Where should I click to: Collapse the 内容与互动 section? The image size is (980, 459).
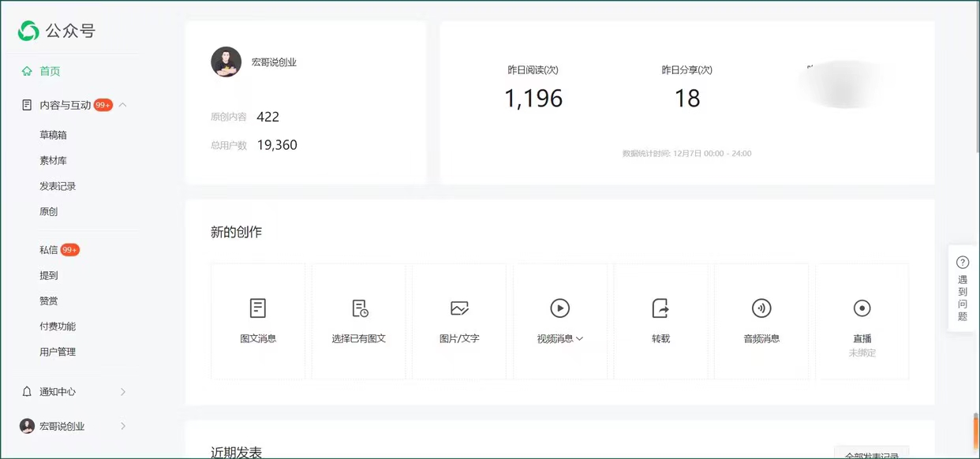[x=122, y=104]
